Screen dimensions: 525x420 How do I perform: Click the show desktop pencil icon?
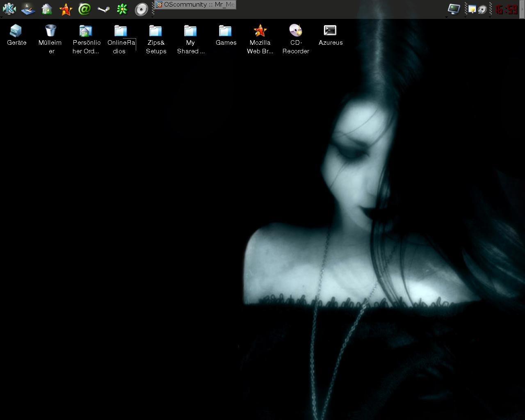[x=28, y=9]
